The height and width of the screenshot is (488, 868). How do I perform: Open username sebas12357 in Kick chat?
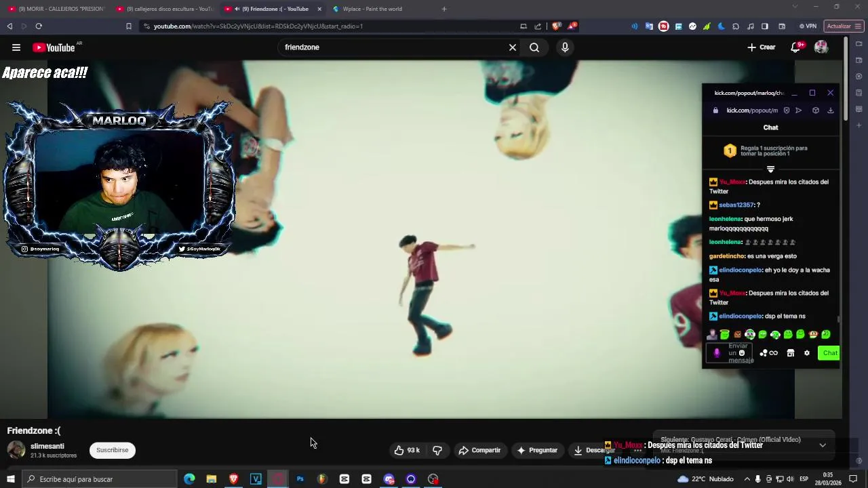pyautogui.click(x=736, y=205)
